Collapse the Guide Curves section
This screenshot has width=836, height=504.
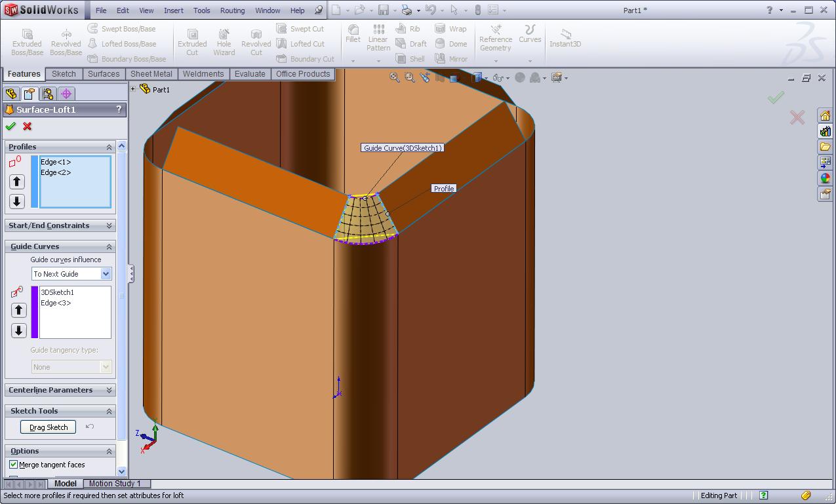109,246
